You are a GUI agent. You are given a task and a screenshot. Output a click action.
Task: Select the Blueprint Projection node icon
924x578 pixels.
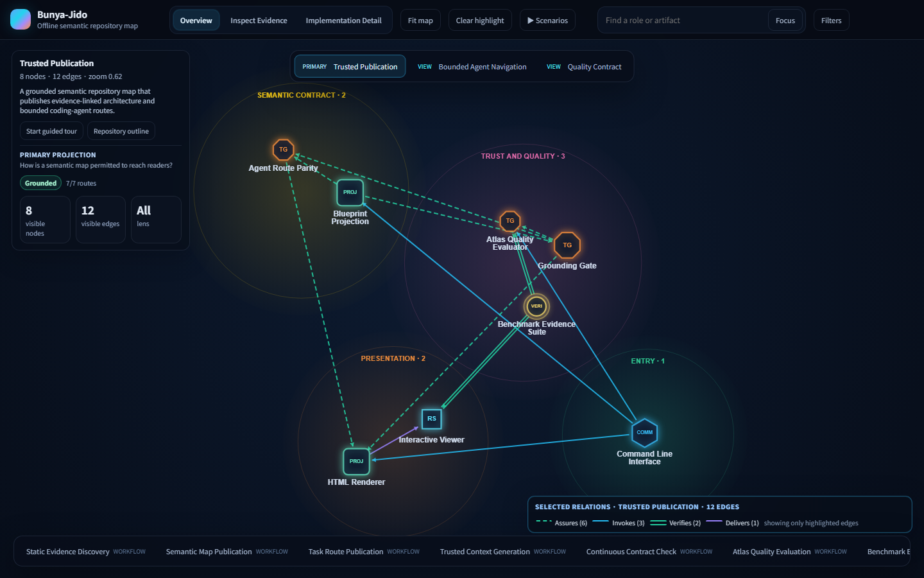click(x=350, y=192)
